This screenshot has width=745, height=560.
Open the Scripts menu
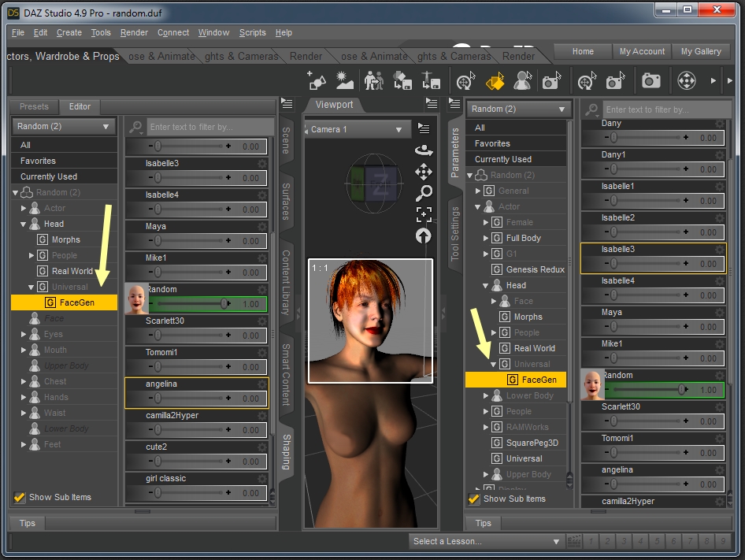click(x=252, y=33)
